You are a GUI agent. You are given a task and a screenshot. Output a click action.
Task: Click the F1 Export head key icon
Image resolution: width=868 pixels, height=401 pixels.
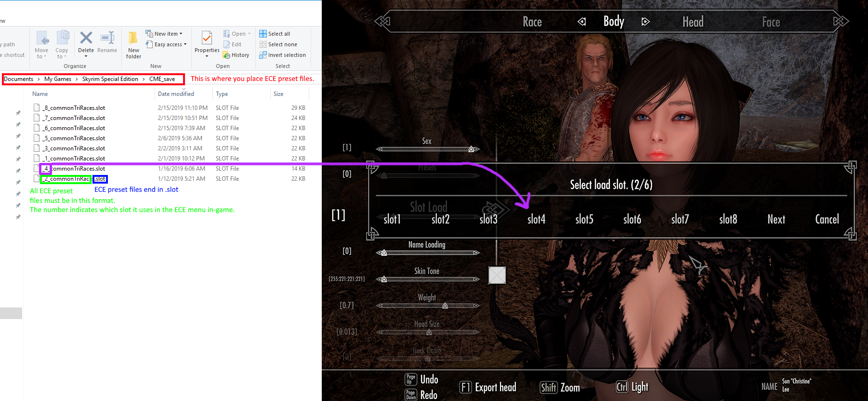click(465, 387)
